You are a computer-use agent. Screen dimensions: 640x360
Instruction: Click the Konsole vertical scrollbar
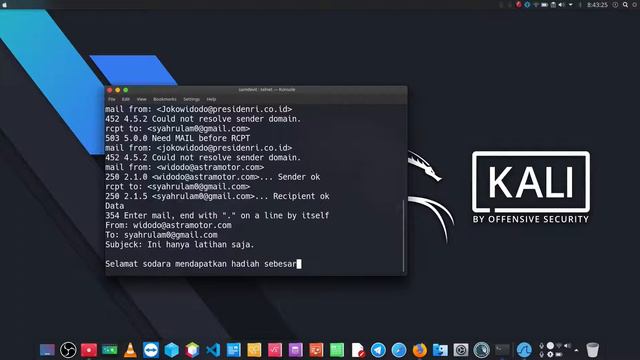(403, 236)
